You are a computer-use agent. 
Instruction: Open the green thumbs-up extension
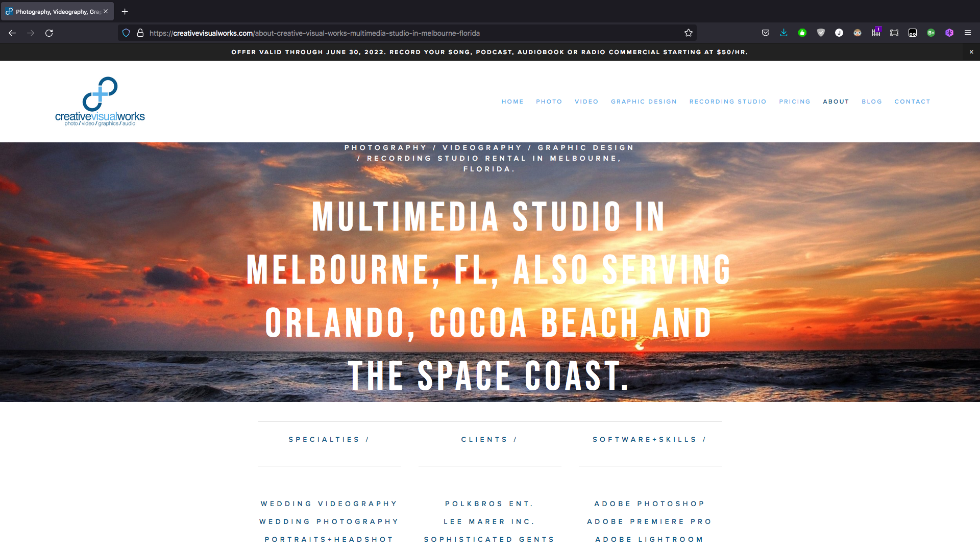click(x=802, y=33)
